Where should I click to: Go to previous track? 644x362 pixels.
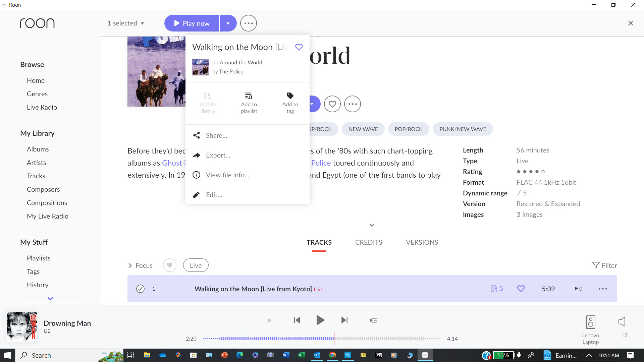[x=297, y=320]
